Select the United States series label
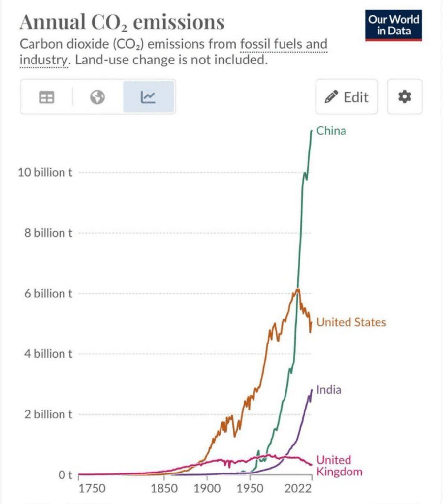 351,322
